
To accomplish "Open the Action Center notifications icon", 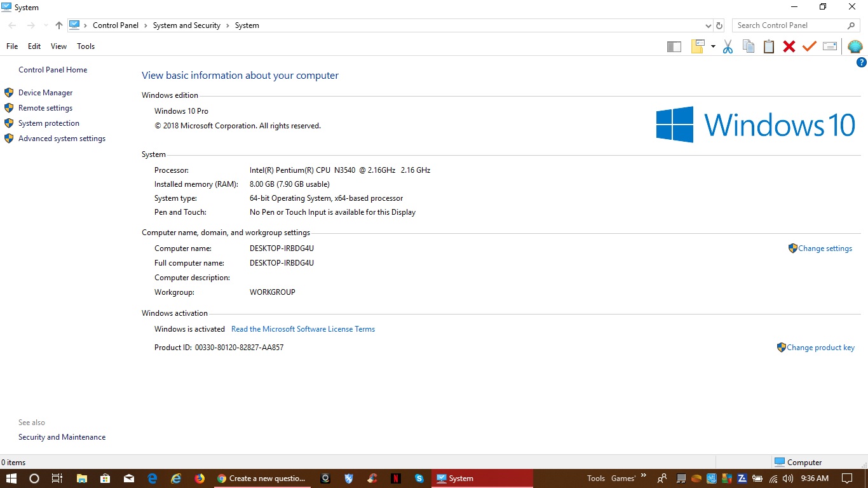I will [x=847, y=478].
